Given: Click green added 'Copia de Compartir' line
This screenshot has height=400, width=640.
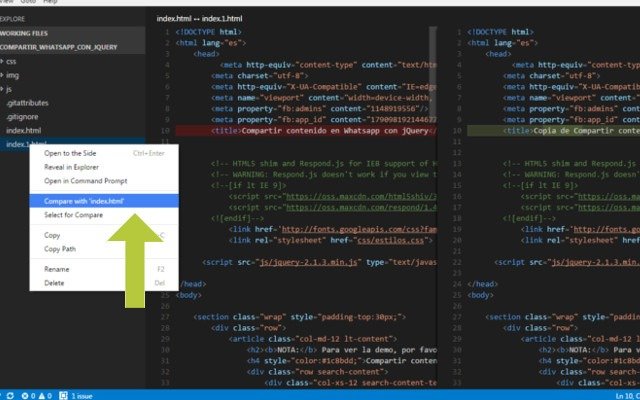Looking at the screenshot, I should click(553, 131).
